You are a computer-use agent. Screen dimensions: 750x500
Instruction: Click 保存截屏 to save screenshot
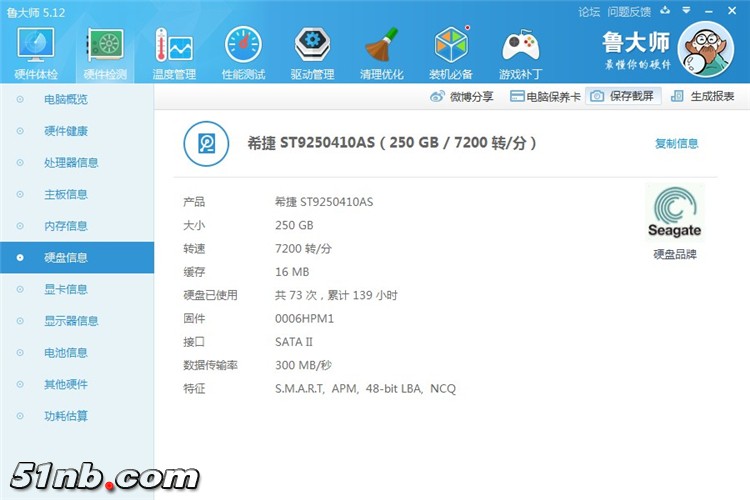623,96
